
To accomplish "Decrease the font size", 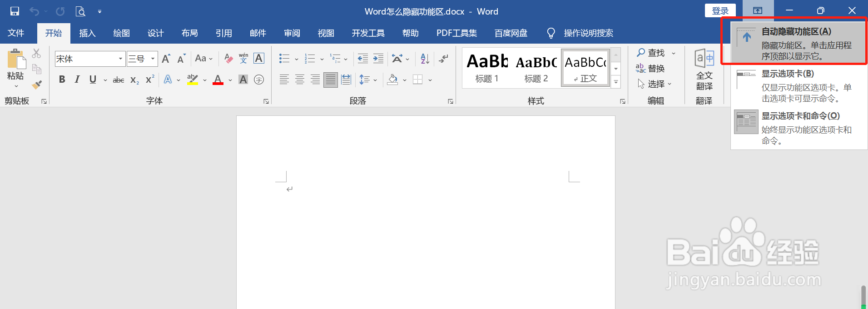I will tap(181, 59).
